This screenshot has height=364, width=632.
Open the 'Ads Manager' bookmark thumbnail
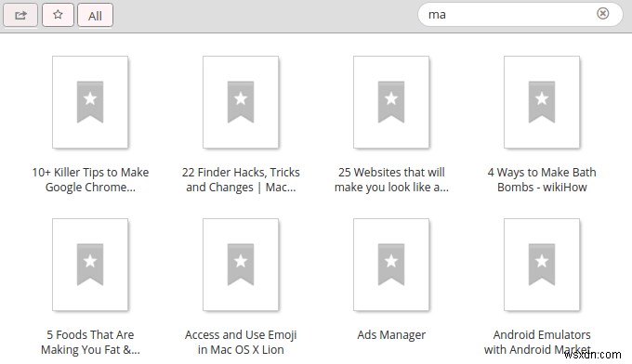[x=391, y=265]
